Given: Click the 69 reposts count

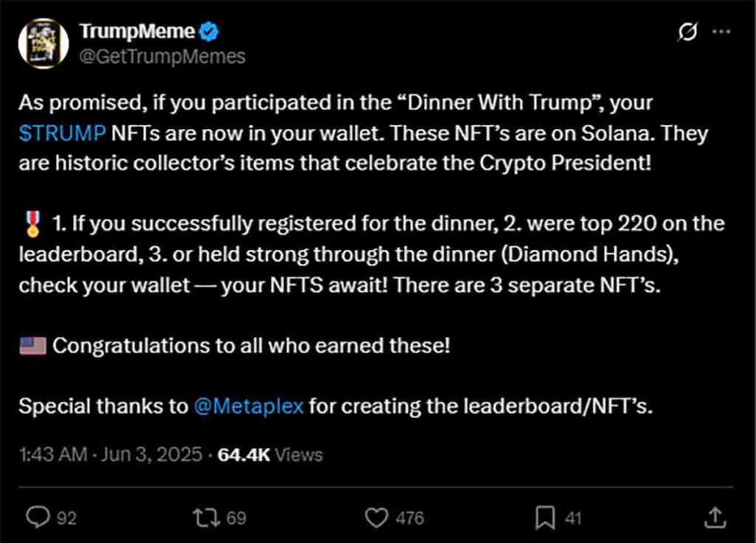Looking at the screenshot, I should point(236,519).
